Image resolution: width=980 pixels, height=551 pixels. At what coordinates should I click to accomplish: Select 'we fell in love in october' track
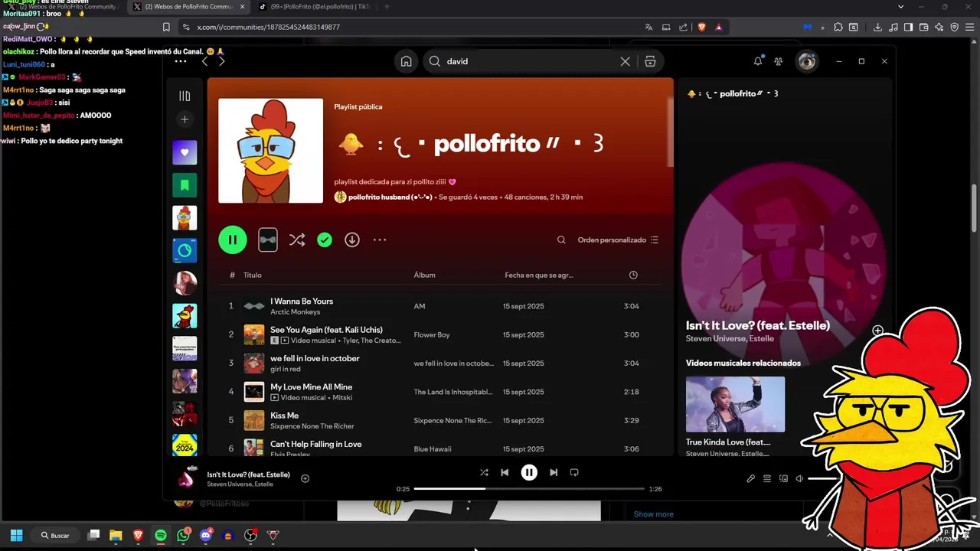pyautogui.click(x=315, y=358)
